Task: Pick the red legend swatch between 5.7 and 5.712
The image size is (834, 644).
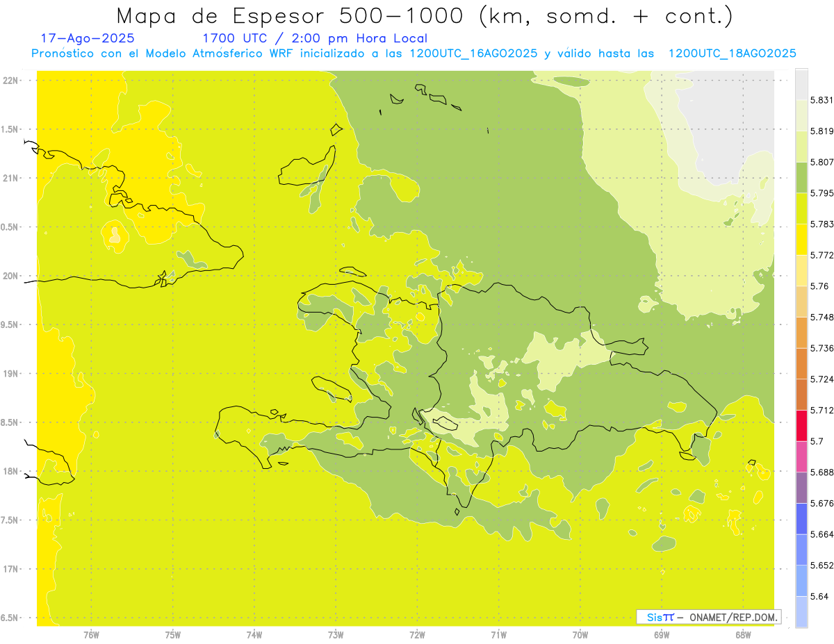Action: point(801,426)
